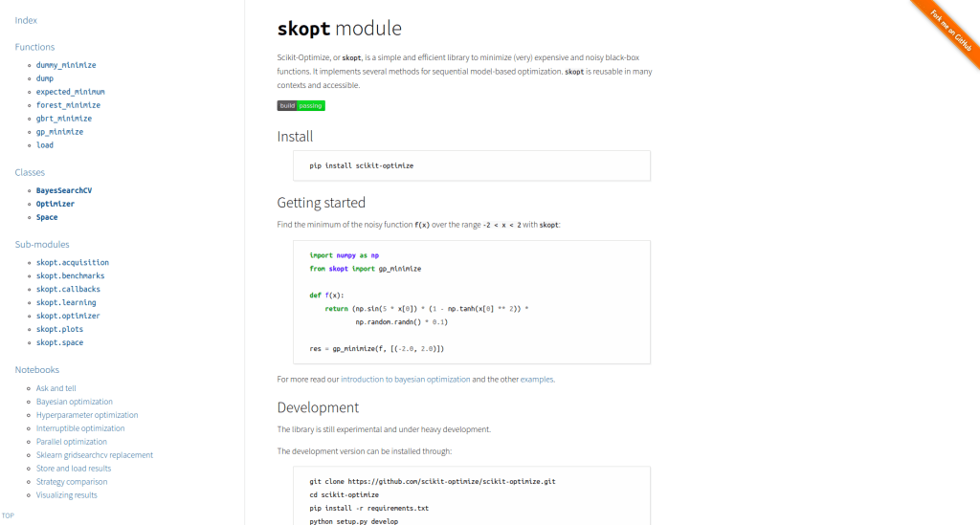Viewport: 980px width, 525px height.
Task: Open the forest_minimize function link
Action: pyautogui.click(x=68, y=105)
